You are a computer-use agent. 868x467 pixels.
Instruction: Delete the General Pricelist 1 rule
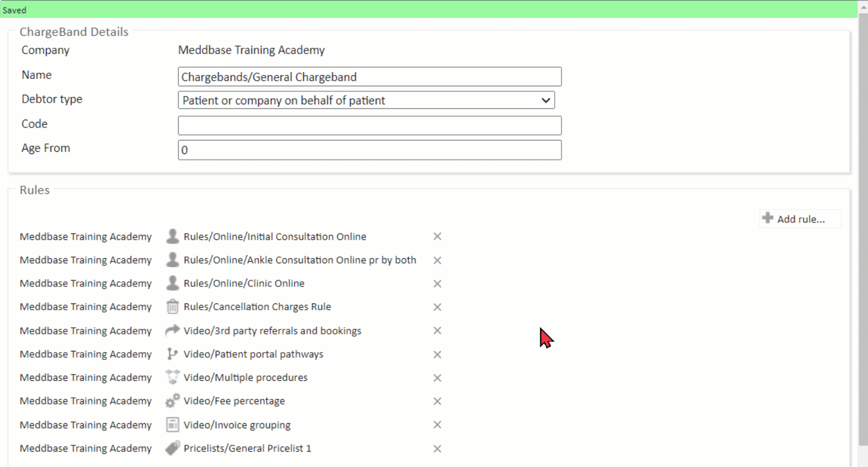click(437, 448)
